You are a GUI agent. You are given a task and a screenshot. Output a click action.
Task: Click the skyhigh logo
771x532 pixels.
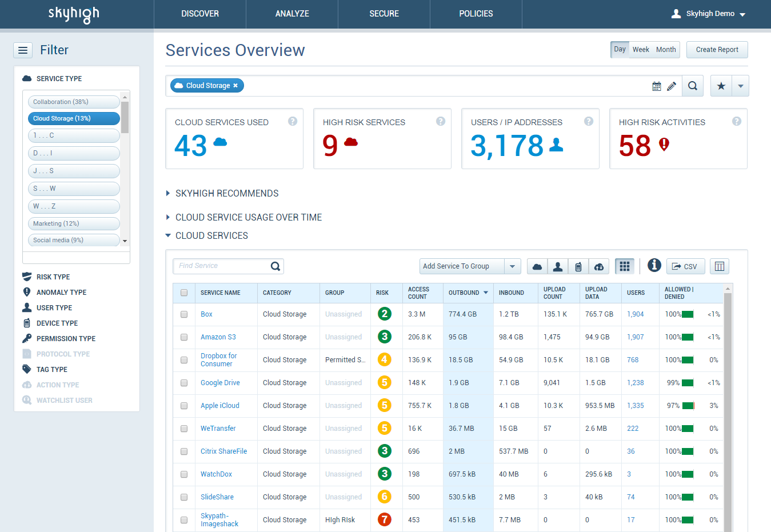(74, 14)
